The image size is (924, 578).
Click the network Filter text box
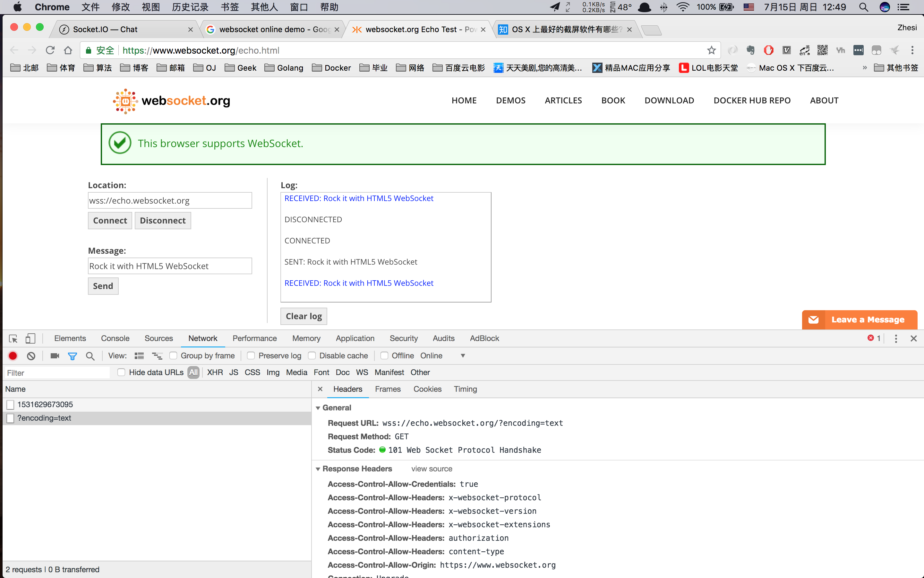57,373
